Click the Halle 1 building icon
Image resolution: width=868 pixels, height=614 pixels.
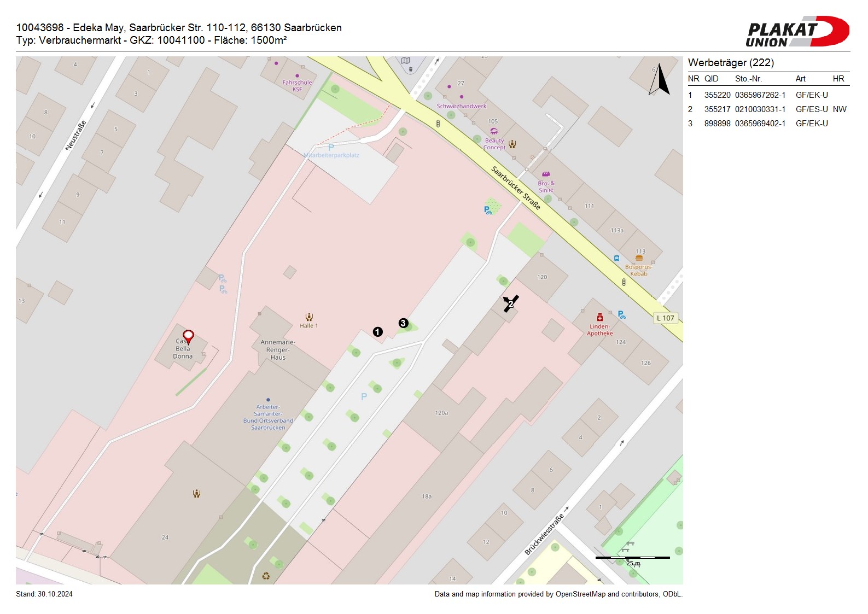coord(309,317)
